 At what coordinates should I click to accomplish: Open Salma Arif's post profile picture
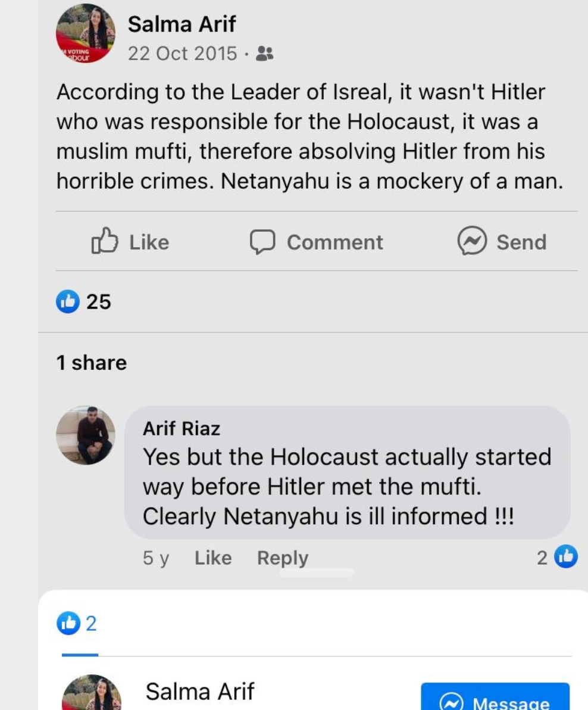[86, 33]
